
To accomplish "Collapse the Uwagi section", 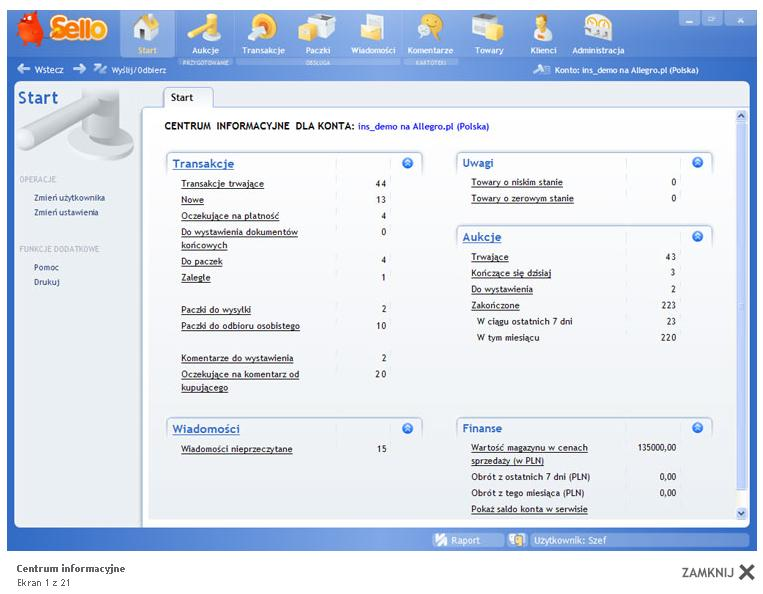I will [697, 162].
